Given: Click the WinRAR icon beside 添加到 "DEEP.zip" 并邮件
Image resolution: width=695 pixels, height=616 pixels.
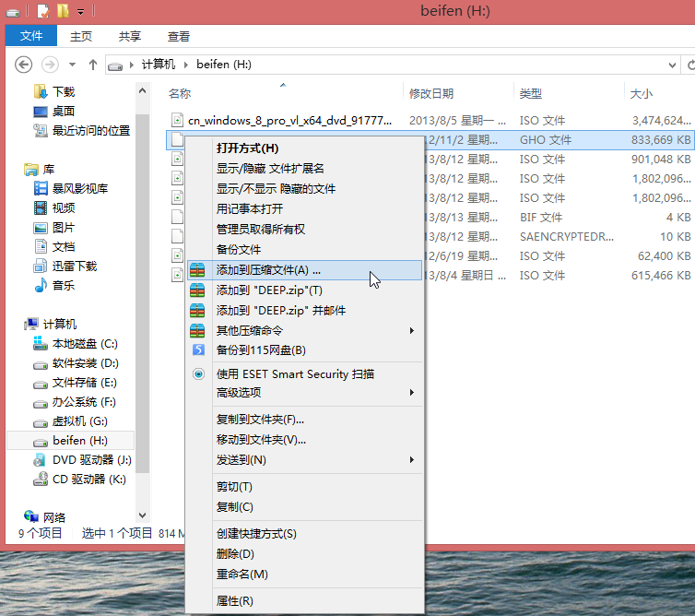Looking at the screenshot, I should coord(197,311).
